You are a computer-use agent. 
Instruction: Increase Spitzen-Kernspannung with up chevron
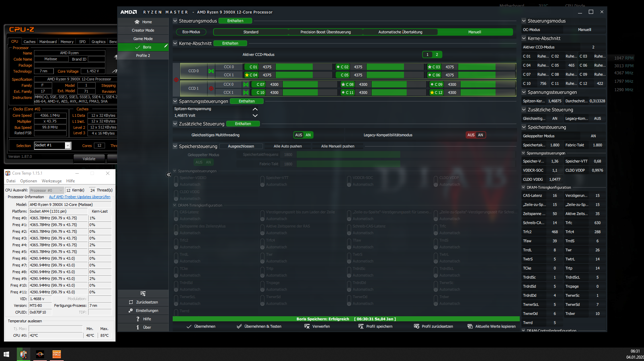(x=255, y=109)
